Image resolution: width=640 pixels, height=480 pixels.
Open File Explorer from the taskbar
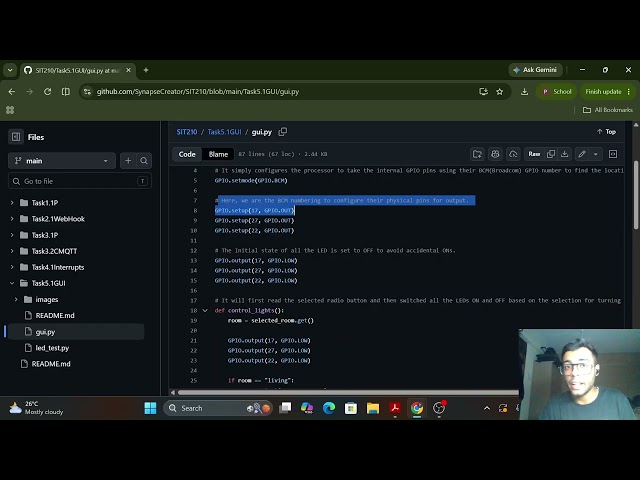(373, 408)
